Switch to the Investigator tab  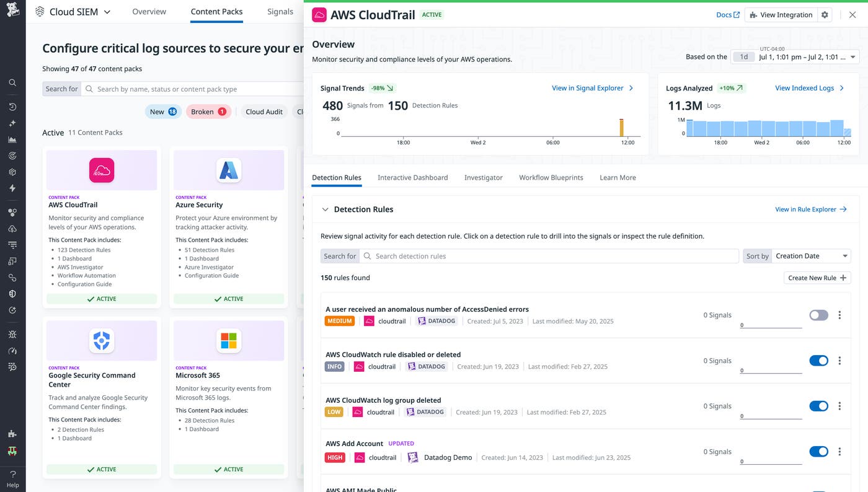point(483,177)
